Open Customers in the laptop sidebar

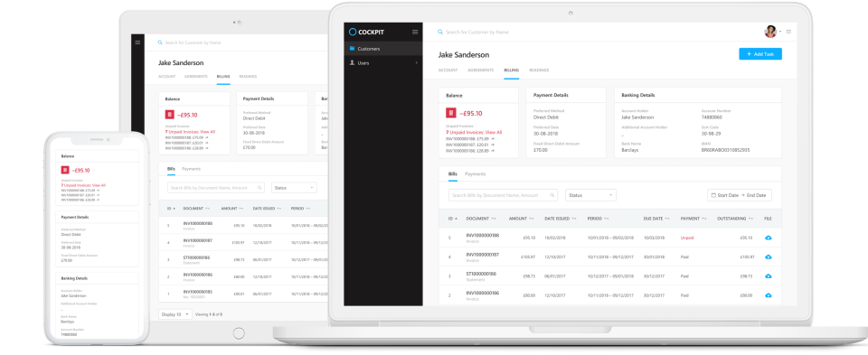383,49
